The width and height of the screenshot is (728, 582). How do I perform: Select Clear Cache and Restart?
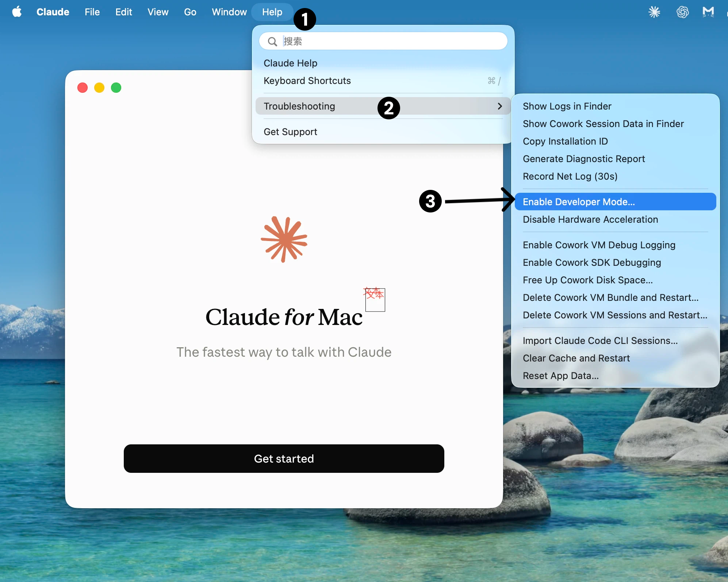coord(616,358)
